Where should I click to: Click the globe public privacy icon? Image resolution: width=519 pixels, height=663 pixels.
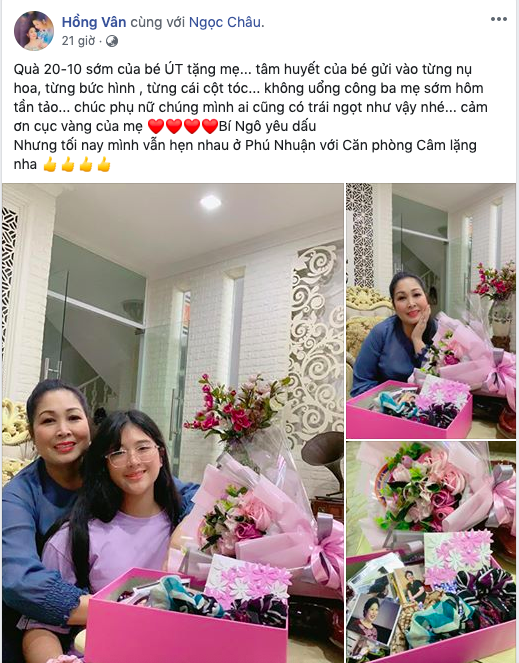112,41
